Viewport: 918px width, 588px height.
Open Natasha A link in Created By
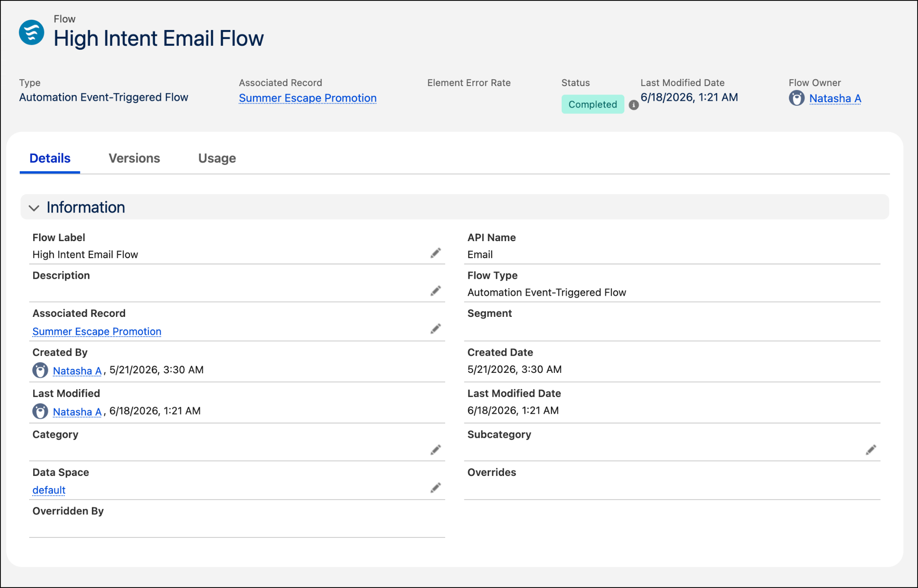point(77,371)
